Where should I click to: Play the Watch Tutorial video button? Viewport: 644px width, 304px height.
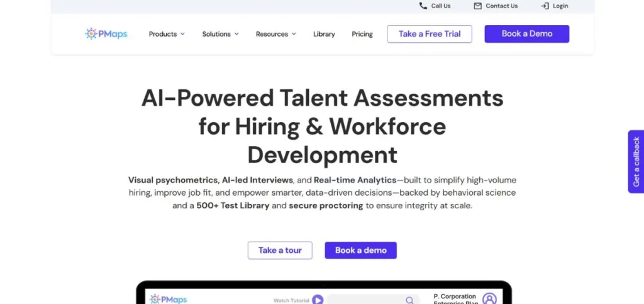coord(318,300)
